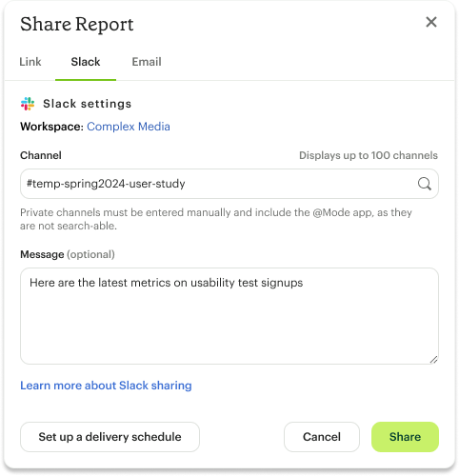Switch to the Link tab
Viewport: 459px width, 476px height.
[x=30, y=62]
